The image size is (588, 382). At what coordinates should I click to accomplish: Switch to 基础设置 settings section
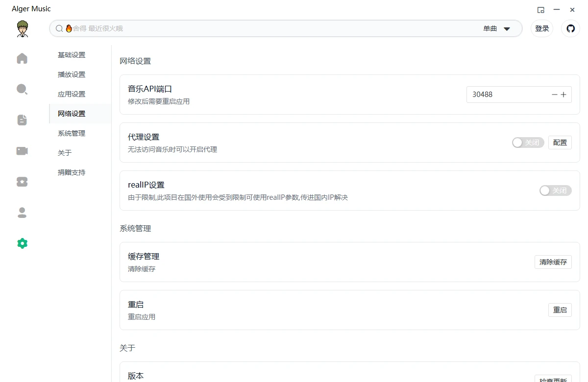[72, 55]
